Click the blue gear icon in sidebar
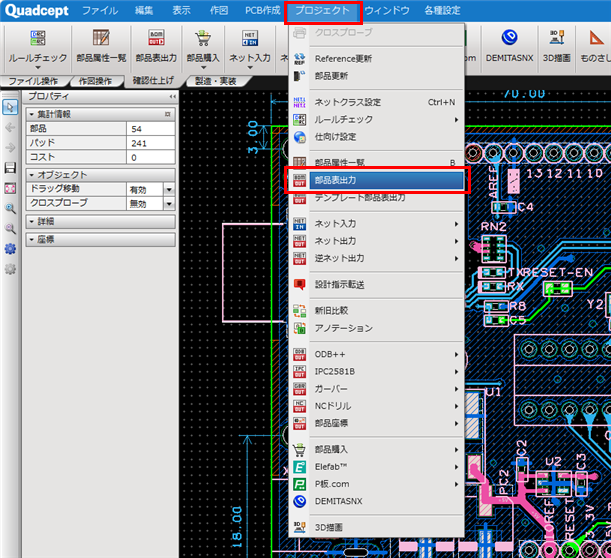This screenshot has width=611, height=558. (x=10, y=249)
